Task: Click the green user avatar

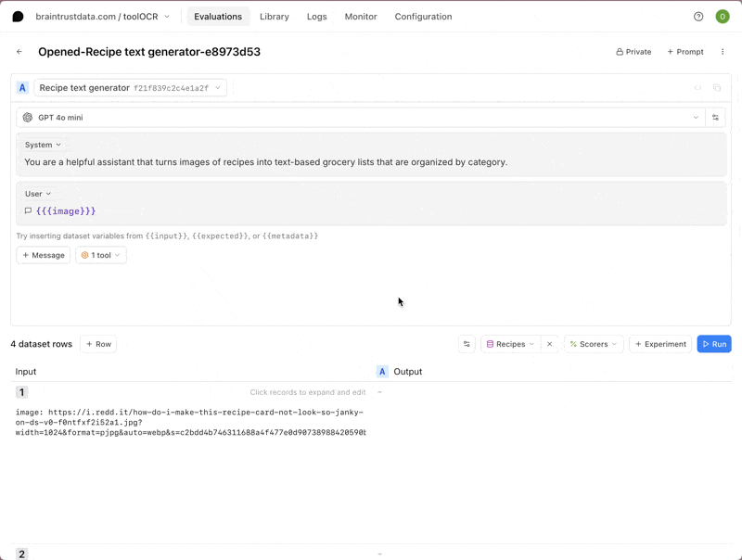Action: click(x=723, y=17)
